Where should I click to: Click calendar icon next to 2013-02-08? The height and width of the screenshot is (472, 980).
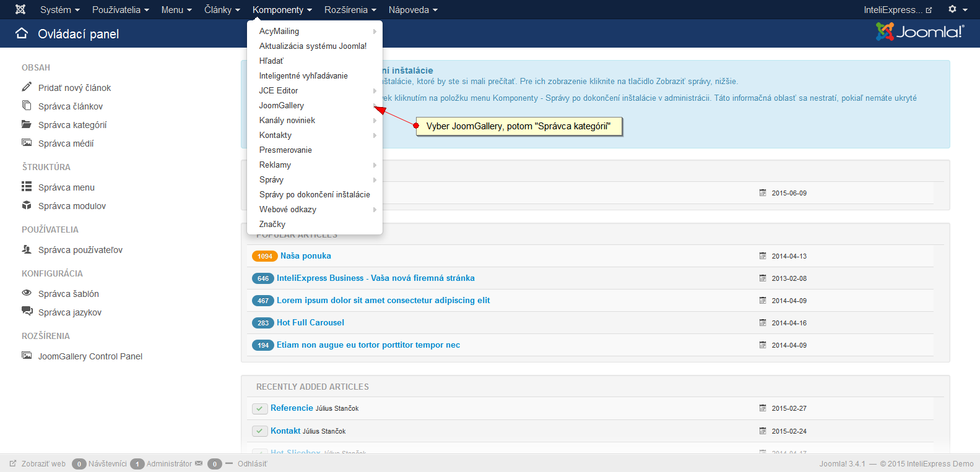763,278
